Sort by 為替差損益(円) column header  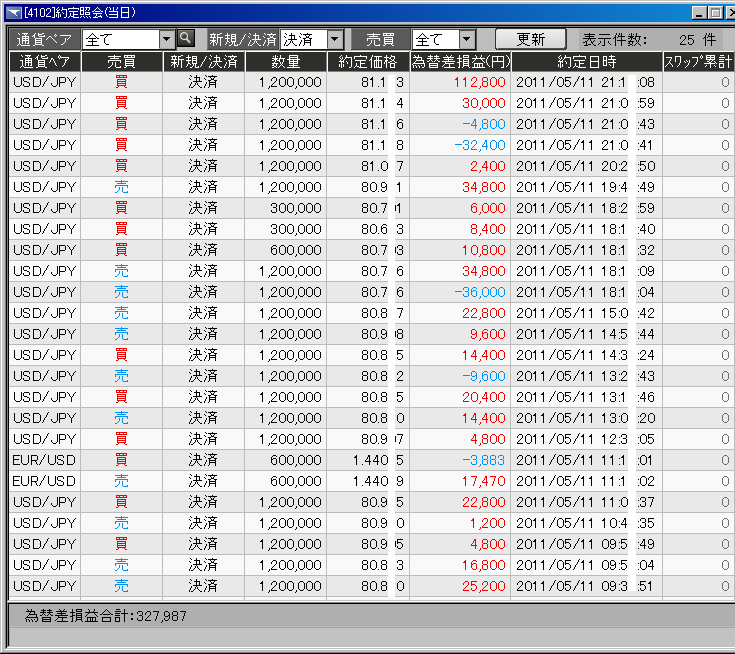tap(460, 61)
